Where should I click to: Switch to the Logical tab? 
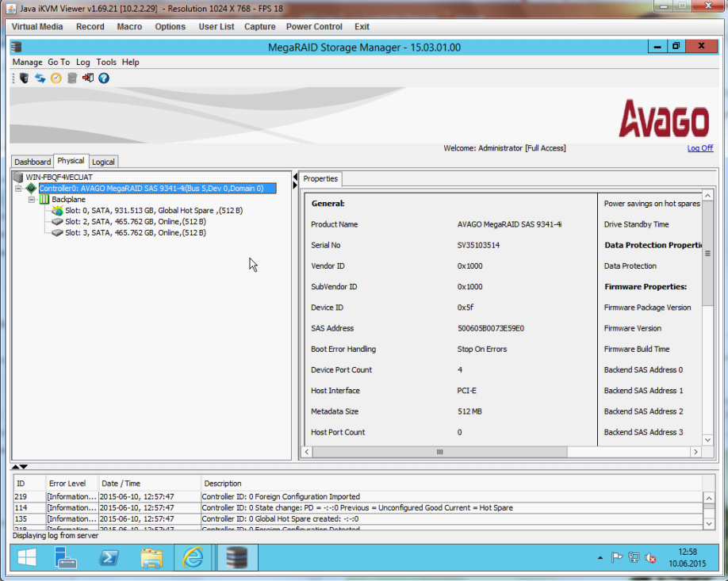click(103, 162)
